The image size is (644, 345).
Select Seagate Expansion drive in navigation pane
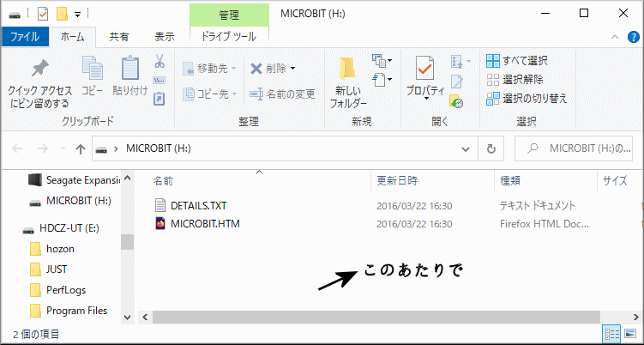[x=74, y=180]
